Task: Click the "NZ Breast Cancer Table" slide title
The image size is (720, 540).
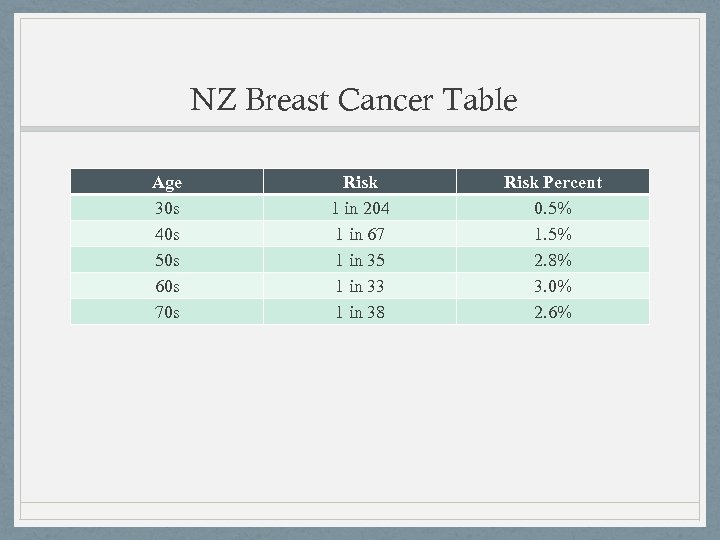Action: click(x=354, y=101)
